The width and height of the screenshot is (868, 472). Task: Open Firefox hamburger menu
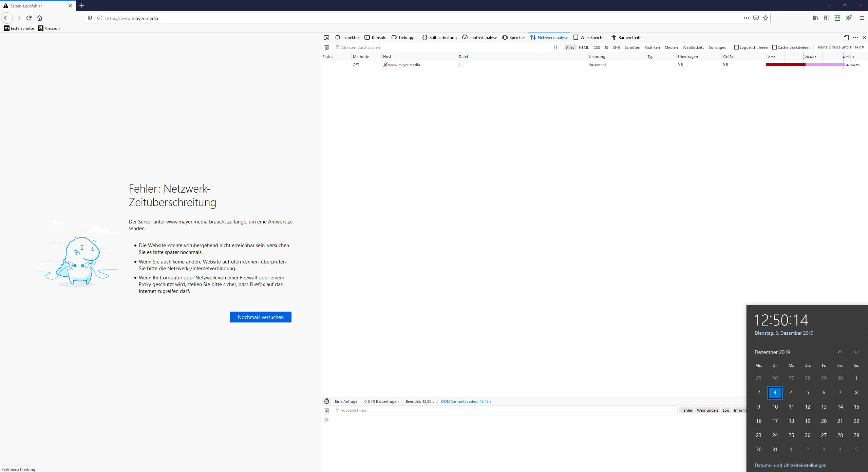862,18
